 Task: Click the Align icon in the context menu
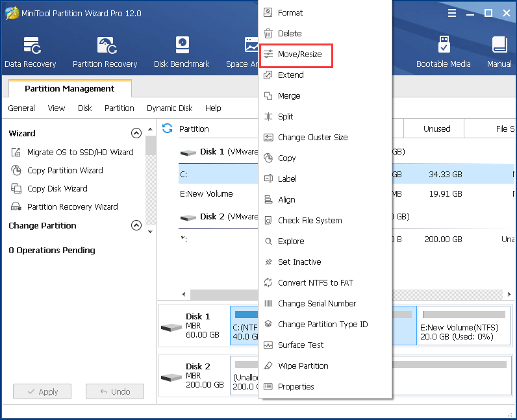tap(268, 199)
